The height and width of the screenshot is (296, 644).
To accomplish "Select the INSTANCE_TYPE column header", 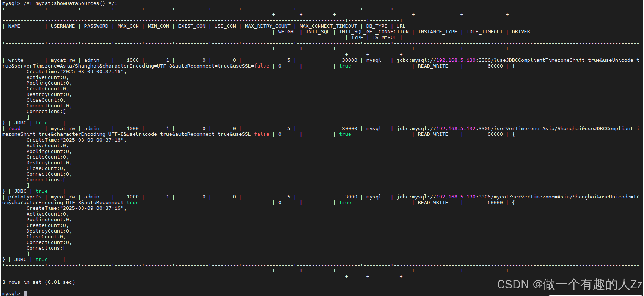I will [437, 32].
